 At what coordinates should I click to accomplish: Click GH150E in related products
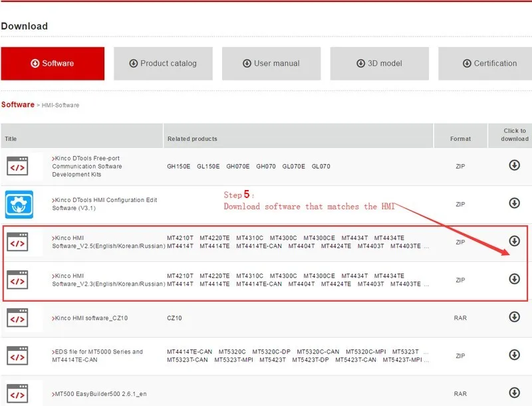[178, 166]
